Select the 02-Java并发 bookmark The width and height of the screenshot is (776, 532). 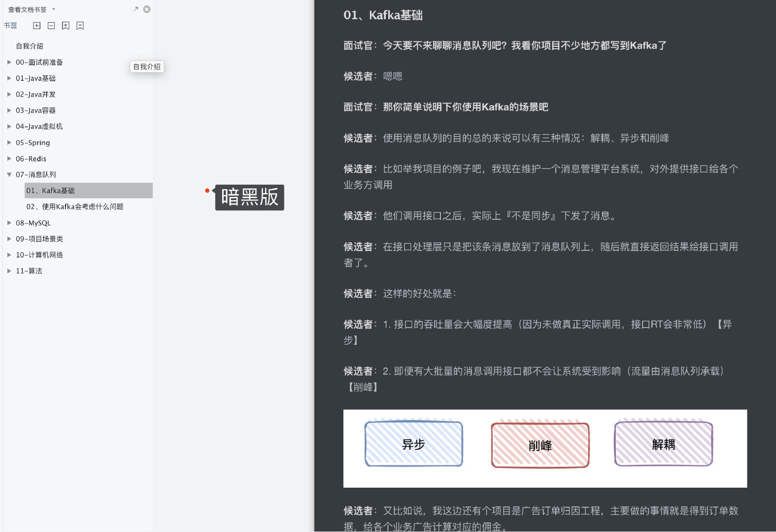click(x=35, y=94)
